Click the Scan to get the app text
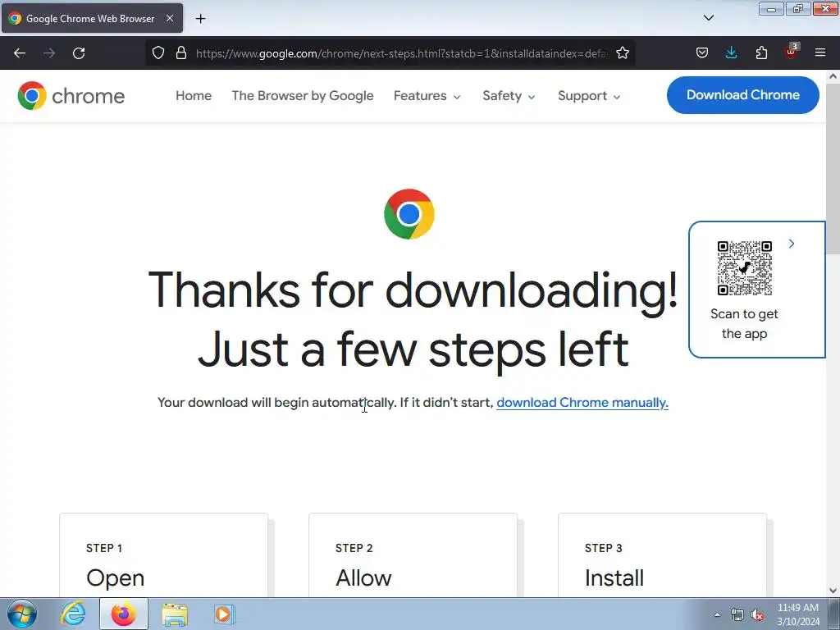The image size is (840, 630). pos(744,323)
